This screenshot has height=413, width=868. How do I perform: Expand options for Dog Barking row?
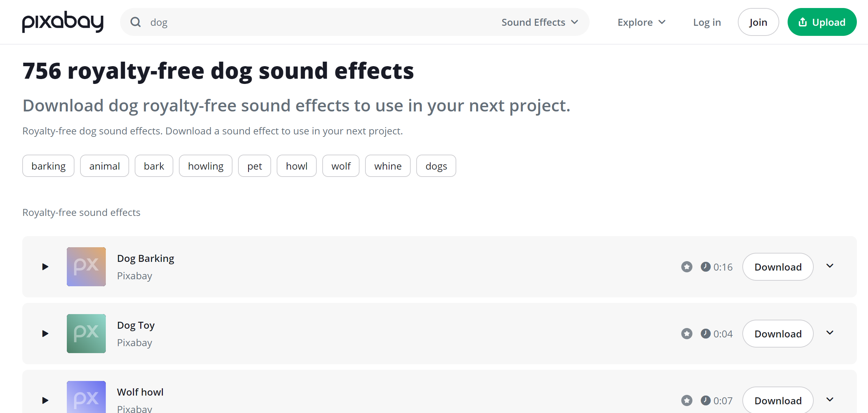(x=830, y=266)
